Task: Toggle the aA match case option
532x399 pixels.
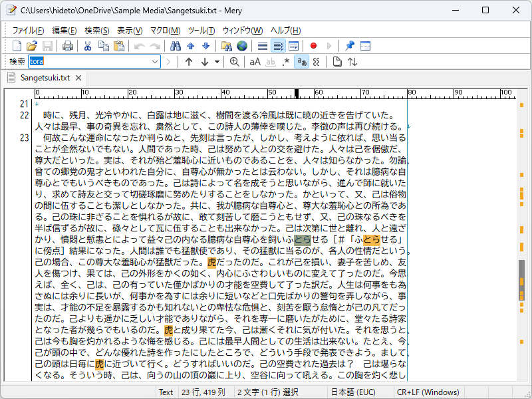Action: click(x=255, y=62)
